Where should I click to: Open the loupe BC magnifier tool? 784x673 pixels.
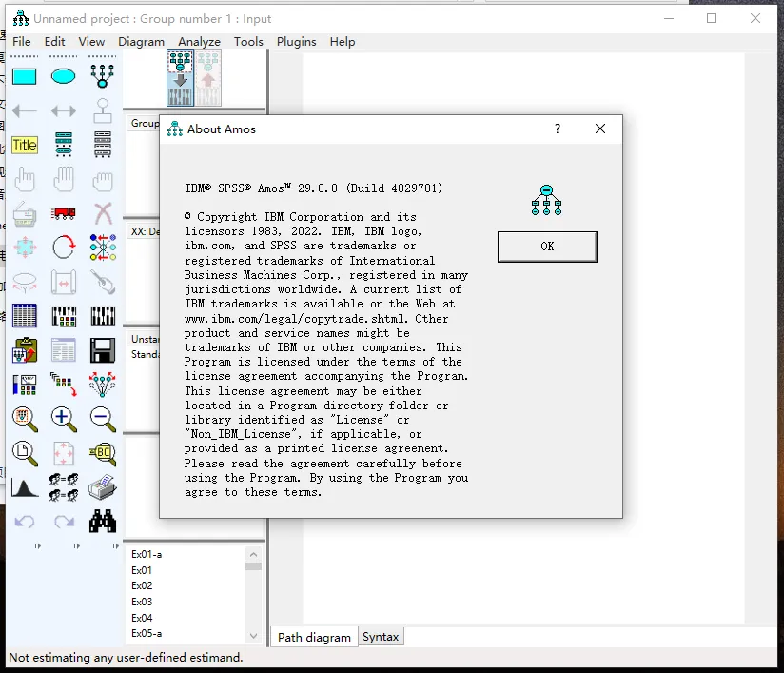click(x=103, y=453)
